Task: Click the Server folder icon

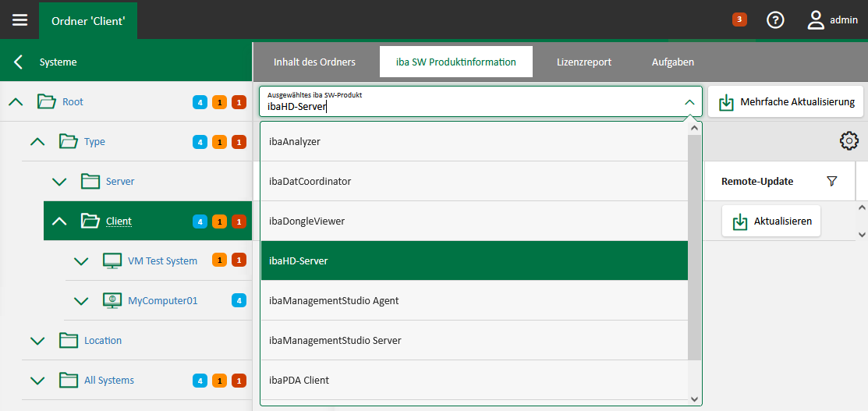Action: point(90,181)
